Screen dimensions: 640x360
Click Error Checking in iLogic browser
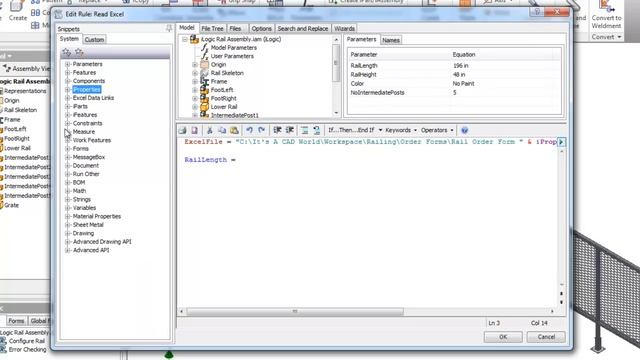pos(27,349)
